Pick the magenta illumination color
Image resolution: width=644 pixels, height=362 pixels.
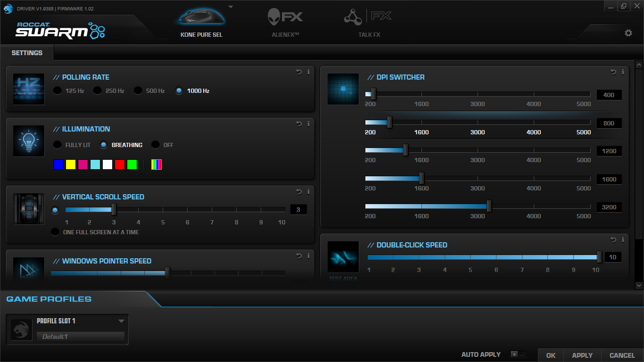(83, 165)
